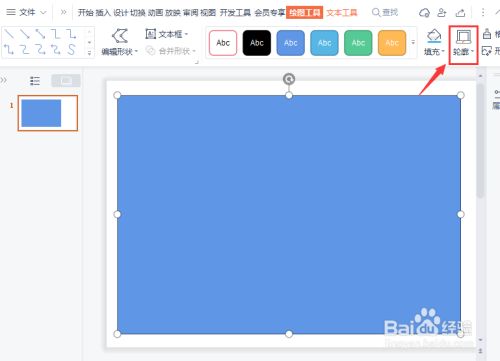
Task: Apply the white red-outline Abc style
Action: coord(223,43)
